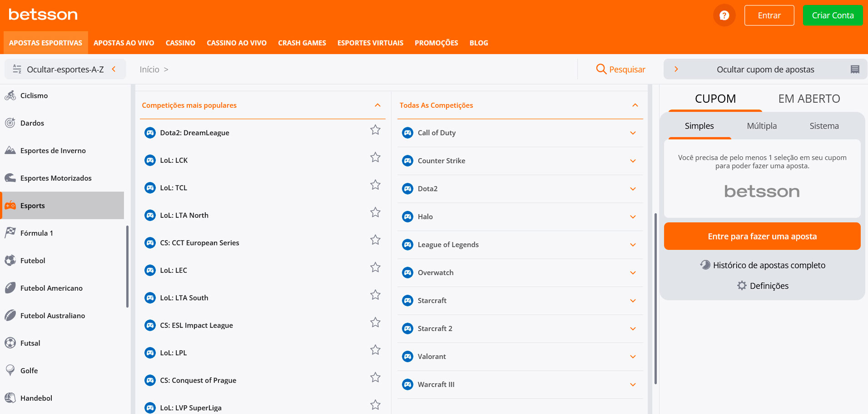Click the Esportes de Inverno mountain icon
This screenshot has height=414, width=868.
(x=10, y=150)
